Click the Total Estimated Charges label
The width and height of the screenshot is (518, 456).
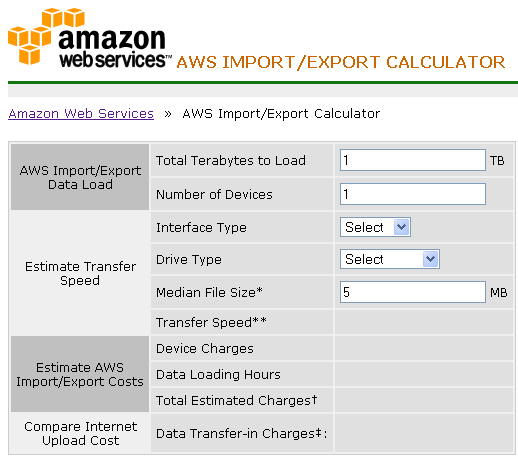pyautogui.click(x=237, y=400)
